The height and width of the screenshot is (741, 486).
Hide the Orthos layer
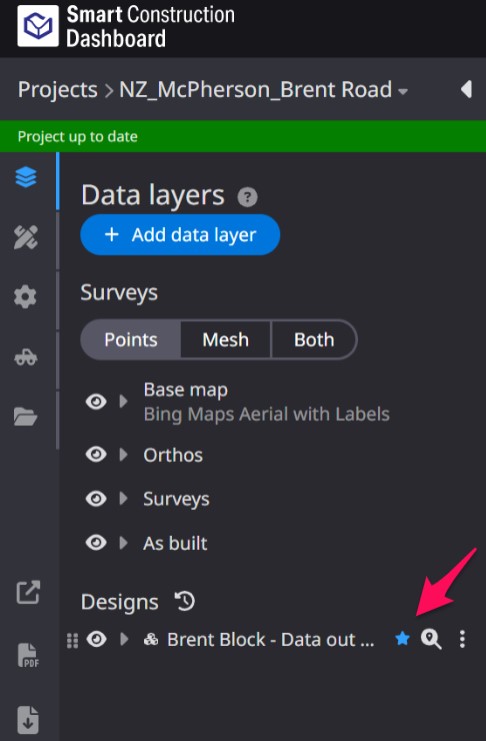click(96, 455)
